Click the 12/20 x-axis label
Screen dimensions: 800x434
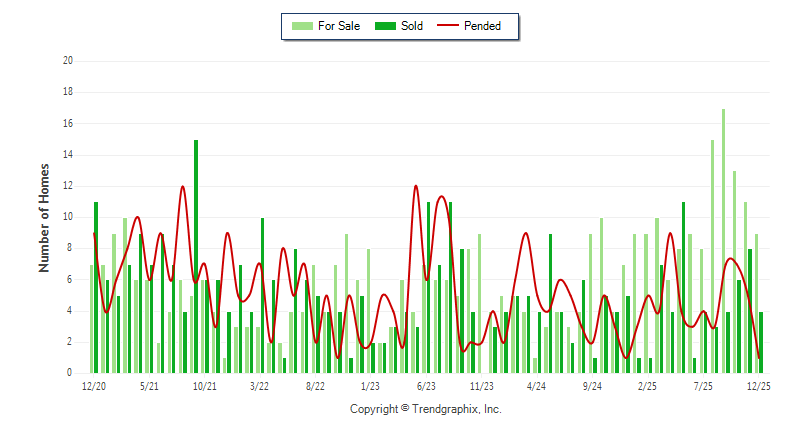(94, 386)
